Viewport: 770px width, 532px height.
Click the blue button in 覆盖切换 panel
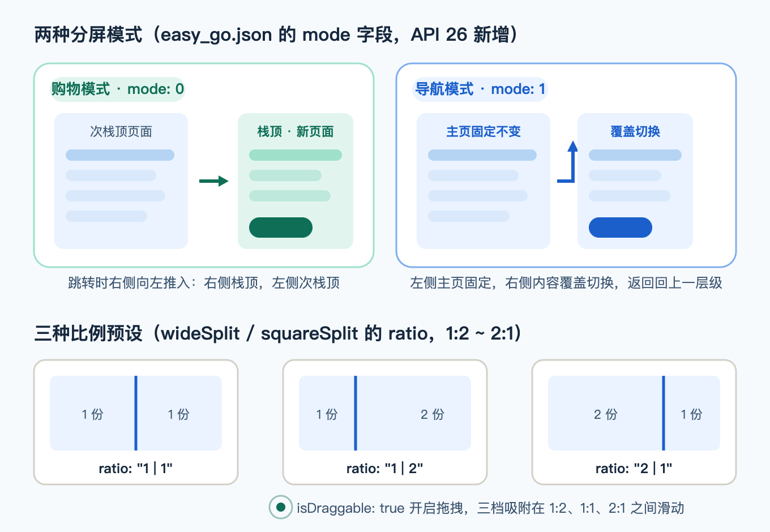pos(621,228)
